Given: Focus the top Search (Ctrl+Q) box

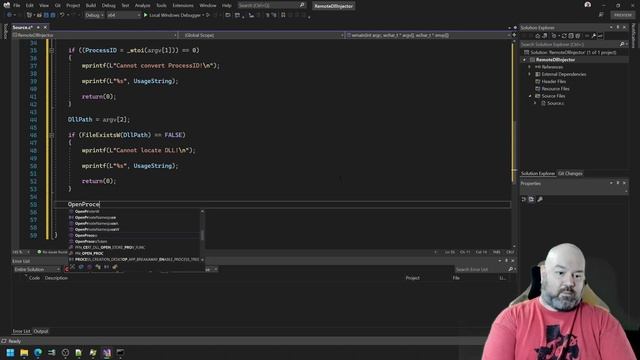Looking at the screenshot, I should pyautogui.click(x=271, y=5).
